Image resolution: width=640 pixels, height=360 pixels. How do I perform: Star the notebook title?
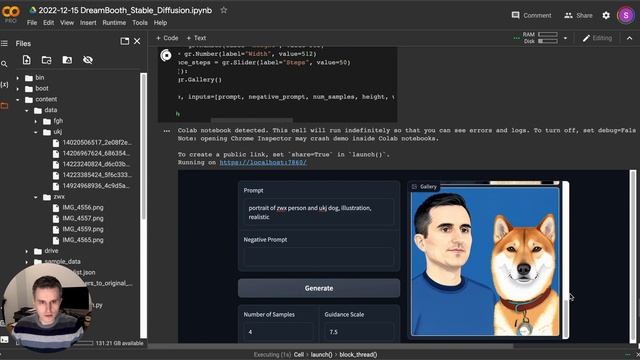[223, 10]
